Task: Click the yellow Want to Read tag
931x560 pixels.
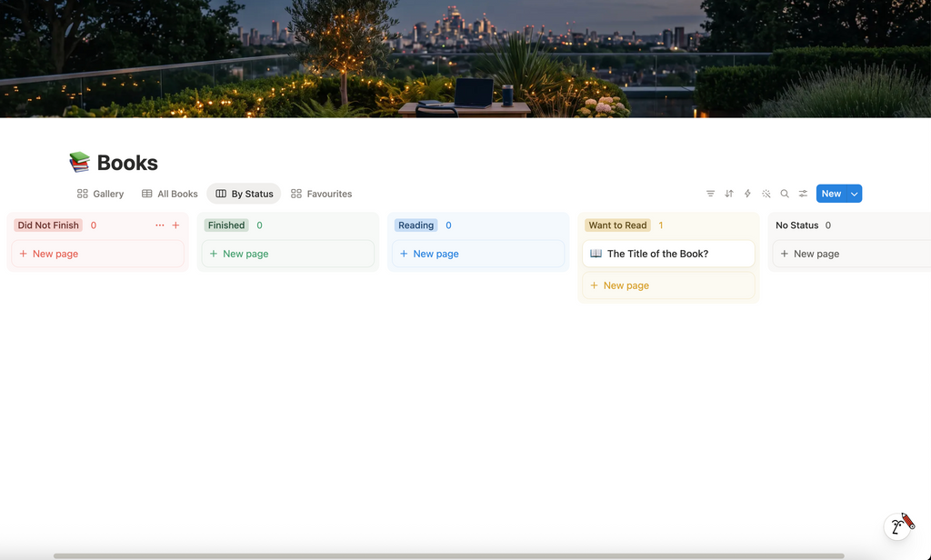Action: tap(617, 225)
